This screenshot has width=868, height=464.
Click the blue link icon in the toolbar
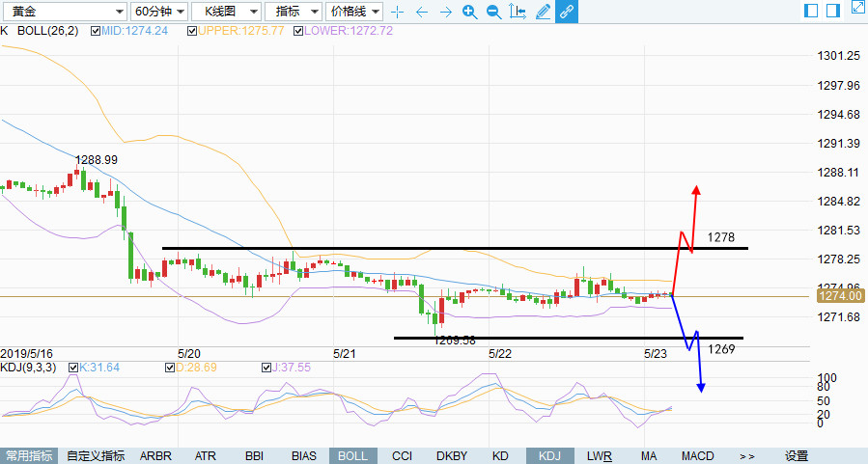click(x=567, y=12)
